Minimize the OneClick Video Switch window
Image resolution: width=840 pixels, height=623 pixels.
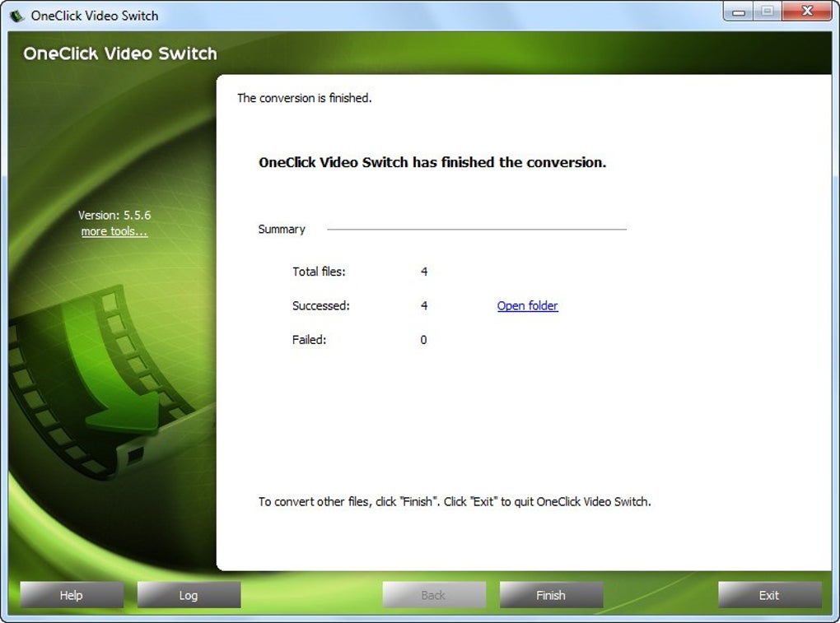pos(739,12)
